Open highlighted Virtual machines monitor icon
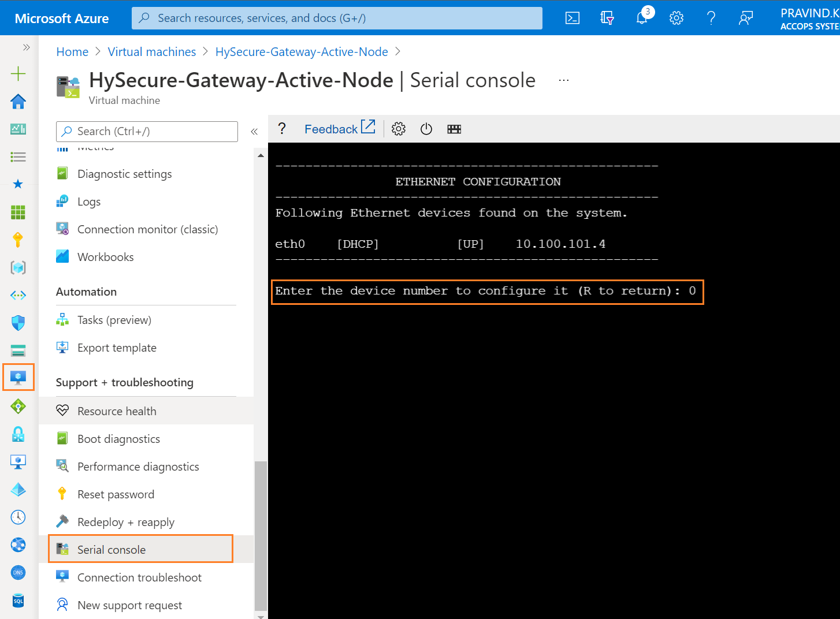Viewport: 840px width, 619px height. tap(18, 377)
